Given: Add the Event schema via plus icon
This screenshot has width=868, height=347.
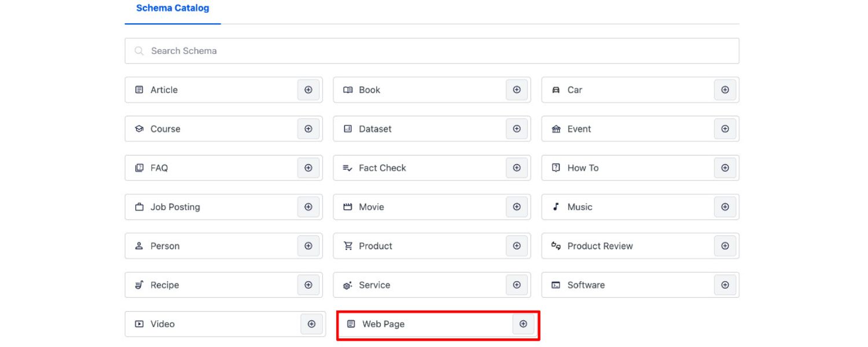Looking at the screenshot, I should point(725,129).
